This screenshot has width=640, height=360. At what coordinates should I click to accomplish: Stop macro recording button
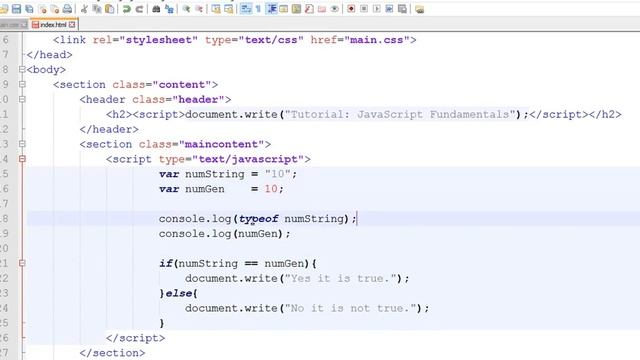[364, 9]
